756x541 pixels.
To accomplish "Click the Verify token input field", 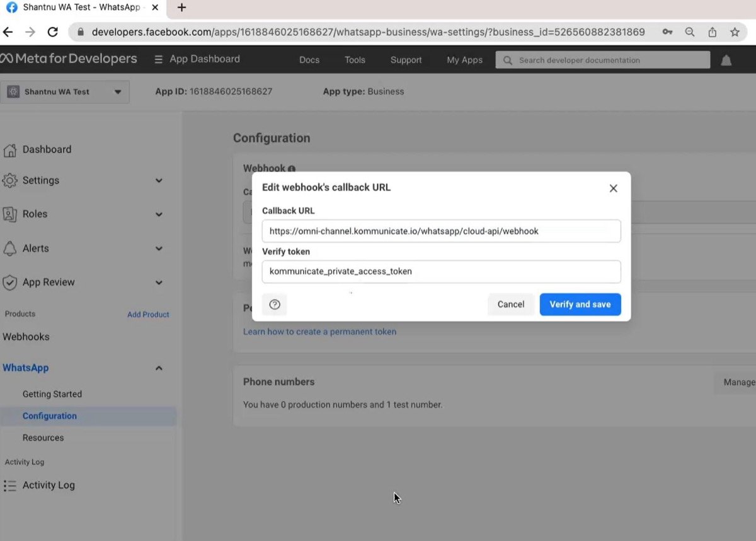I will 441,272.
